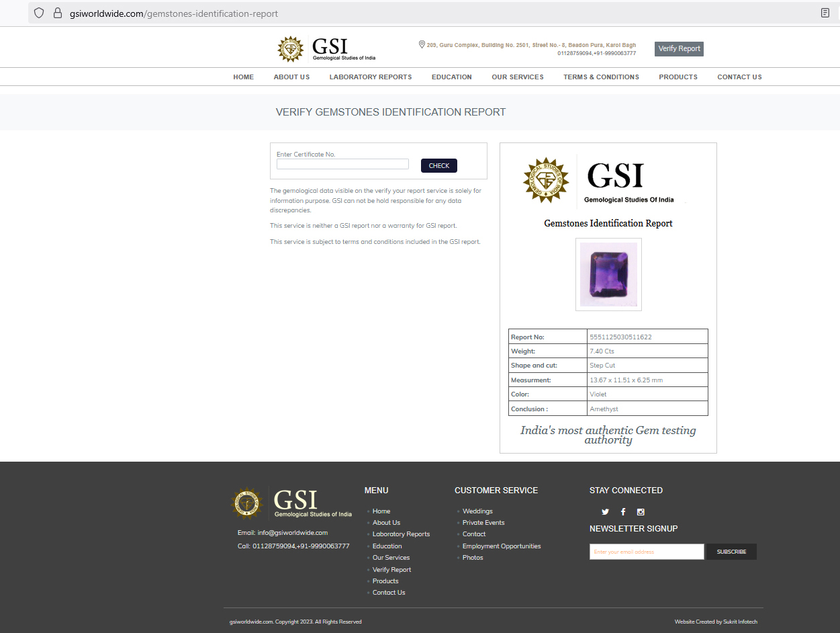The height and width of the screenshot is (633, 840).
Task: Click Sukrit Infotech credit text
Action: (x=740, y=622)
